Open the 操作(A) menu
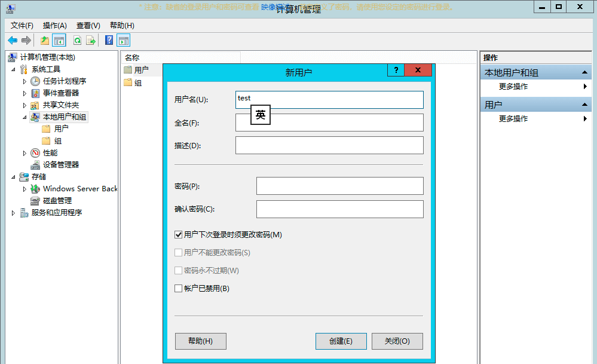Image resolution: width=597 pixels, height=364 pixels. click(55, 26)
